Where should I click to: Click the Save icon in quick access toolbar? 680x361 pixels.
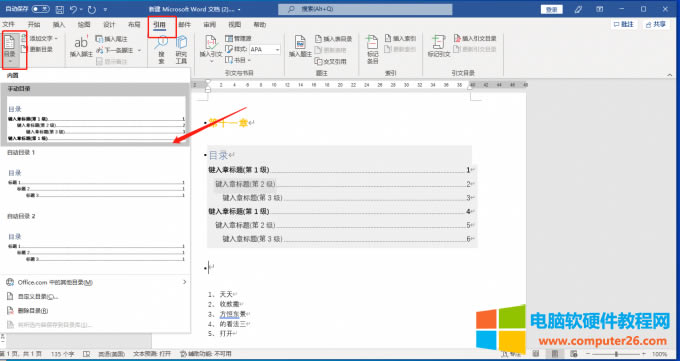coord(60,9)
